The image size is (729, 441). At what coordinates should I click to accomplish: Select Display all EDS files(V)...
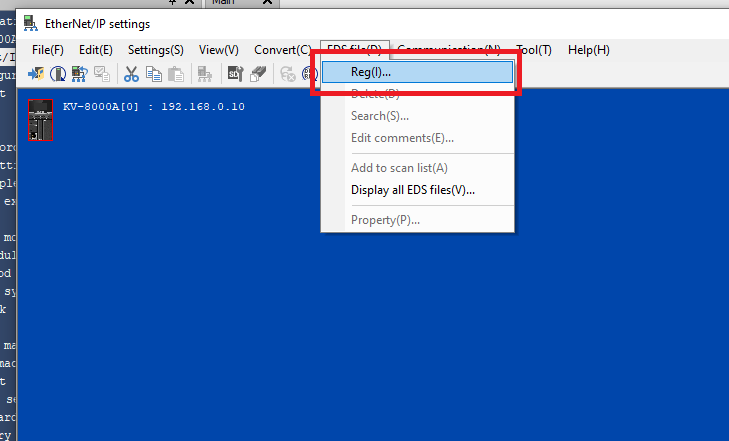412,190
